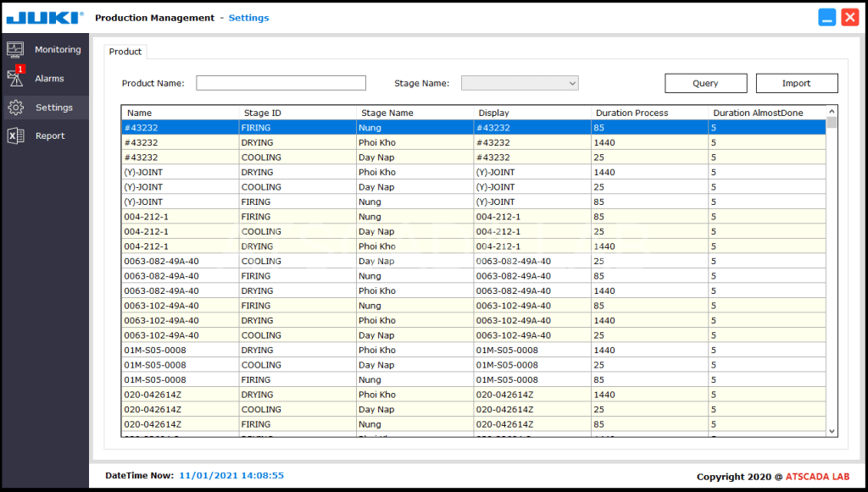The image size is (868, 492).
Task: Minimize the Production Management window
Action: tap(827, 17)
